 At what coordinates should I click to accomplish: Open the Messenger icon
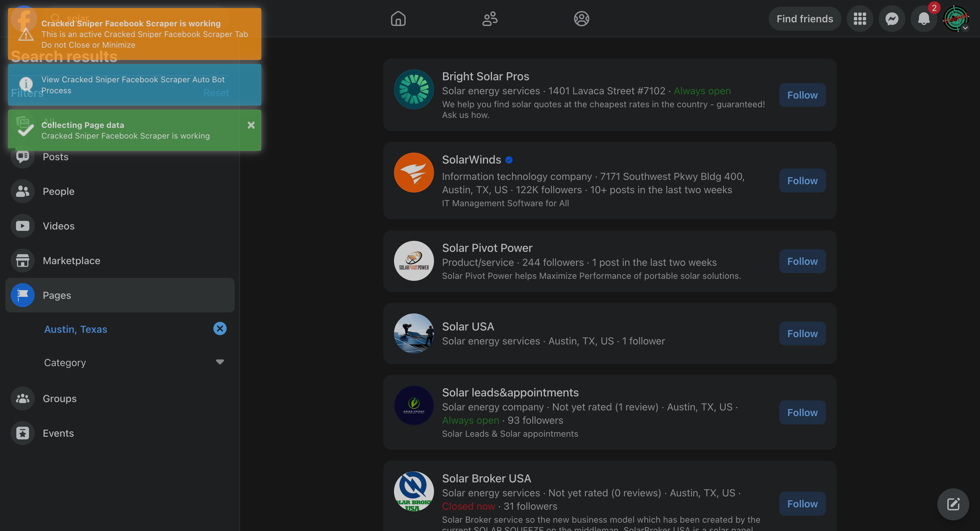coord(891,19)
